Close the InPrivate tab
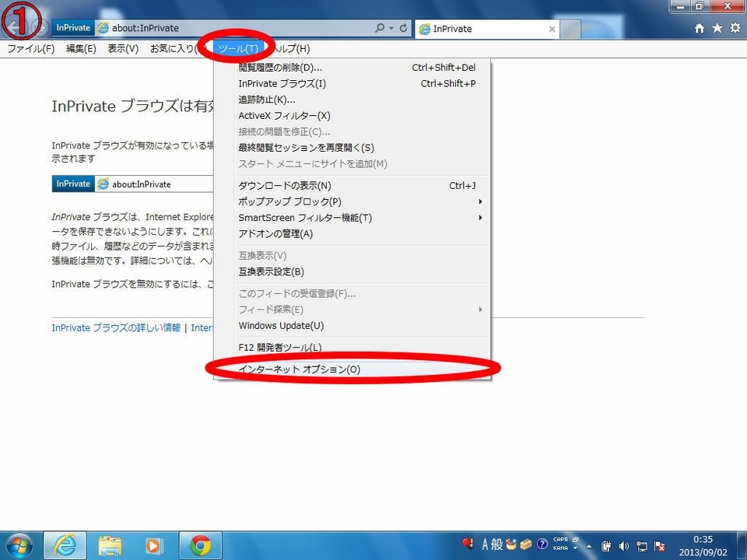Screen dimensions: 747x560 click(552, 29)
